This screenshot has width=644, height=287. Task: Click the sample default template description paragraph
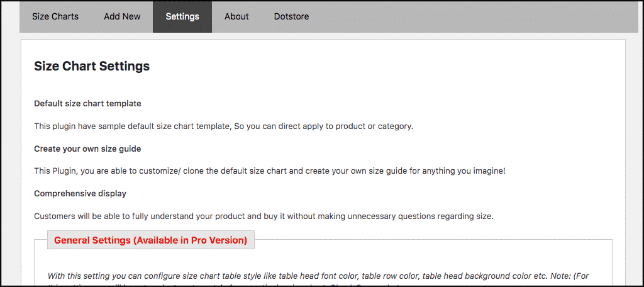point(223,126)
